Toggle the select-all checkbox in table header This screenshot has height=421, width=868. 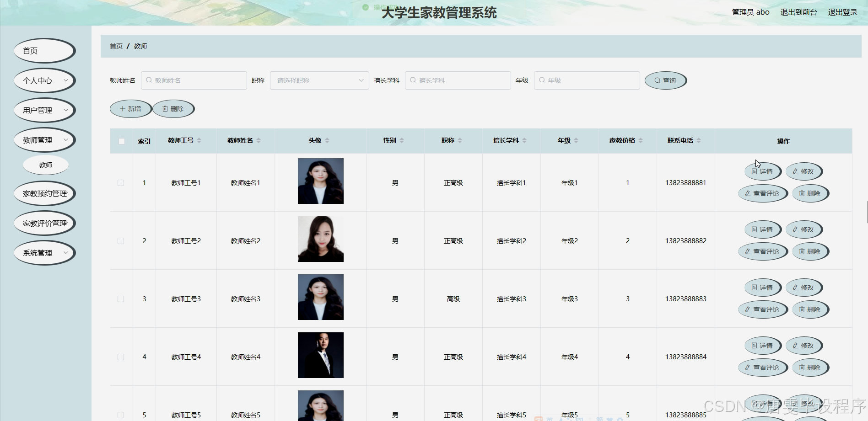[122, 141]
